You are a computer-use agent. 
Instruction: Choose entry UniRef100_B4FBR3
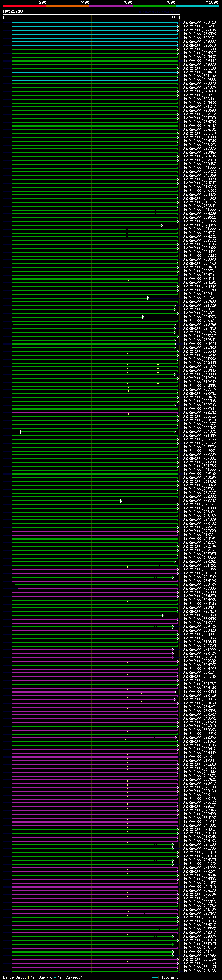click(199, 198)
